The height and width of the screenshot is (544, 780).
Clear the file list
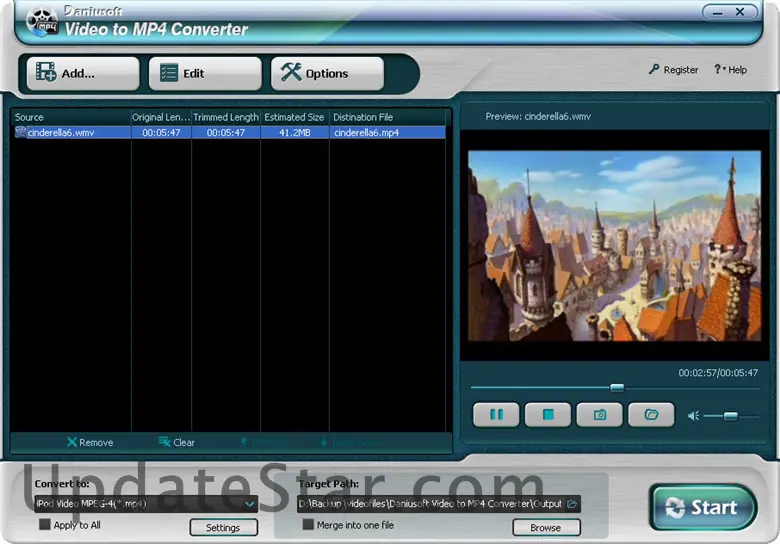[176, 442]
